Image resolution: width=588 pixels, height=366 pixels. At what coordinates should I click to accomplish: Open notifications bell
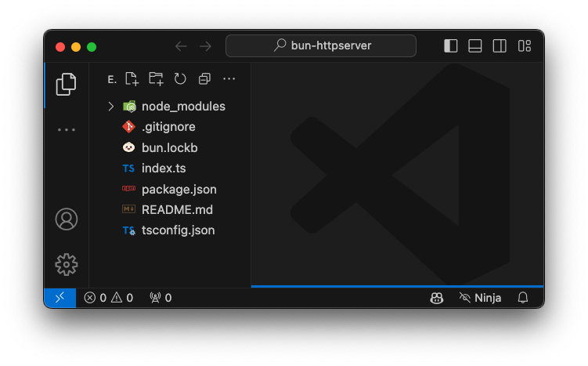[x=523, y=298]
